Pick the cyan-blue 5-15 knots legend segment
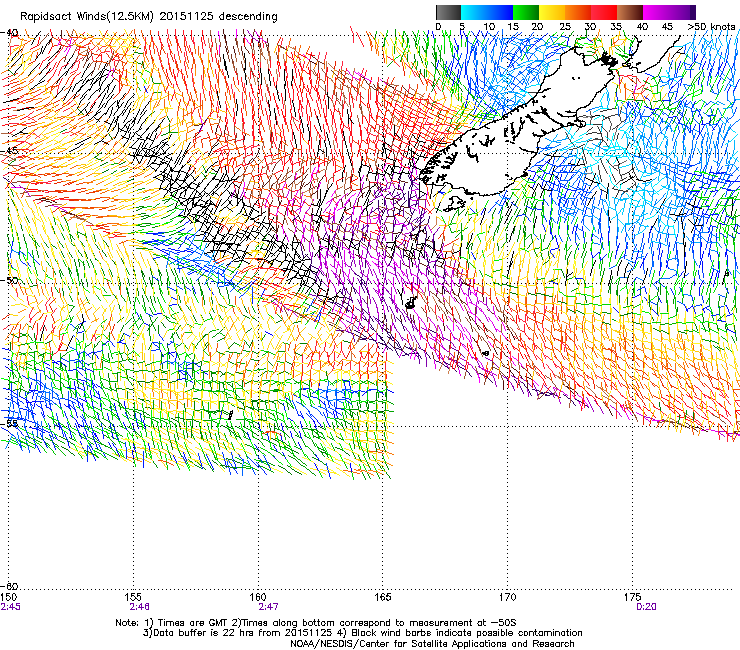 coord(487,12)
